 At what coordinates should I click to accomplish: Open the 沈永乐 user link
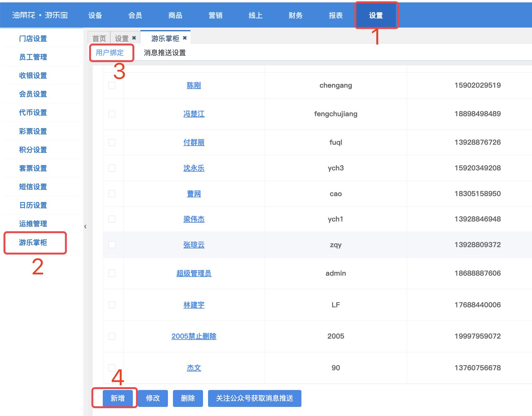194,168
